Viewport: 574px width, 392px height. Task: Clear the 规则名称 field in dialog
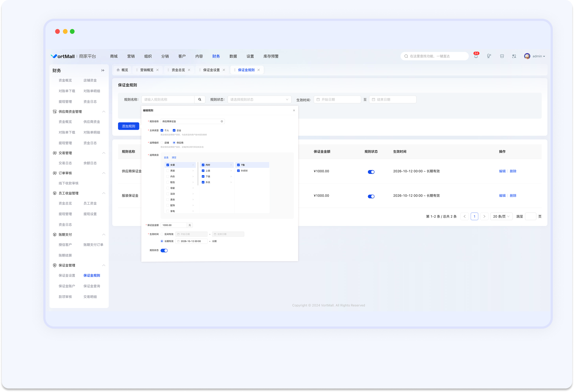(222, 122)
